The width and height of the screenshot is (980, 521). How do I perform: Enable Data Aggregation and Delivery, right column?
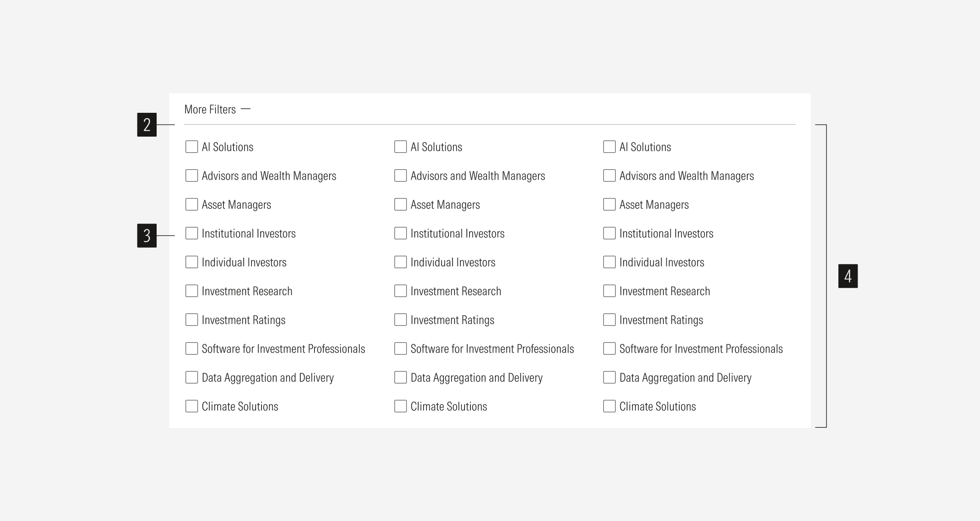click(x=609, y=377)
